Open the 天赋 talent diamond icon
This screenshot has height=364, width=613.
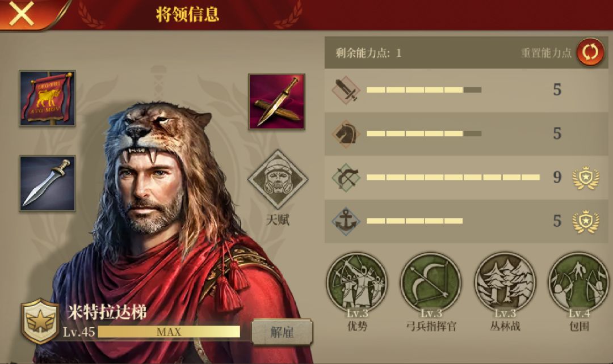tap(278, 180)
